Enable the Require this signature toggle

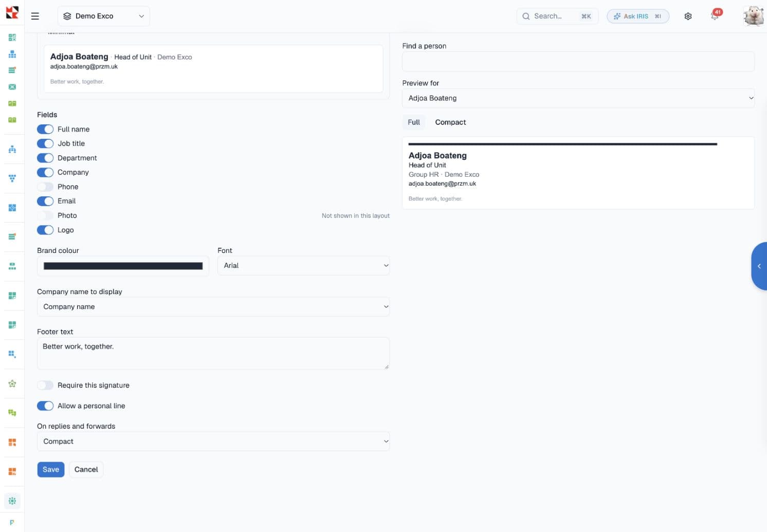pos(45,385)
